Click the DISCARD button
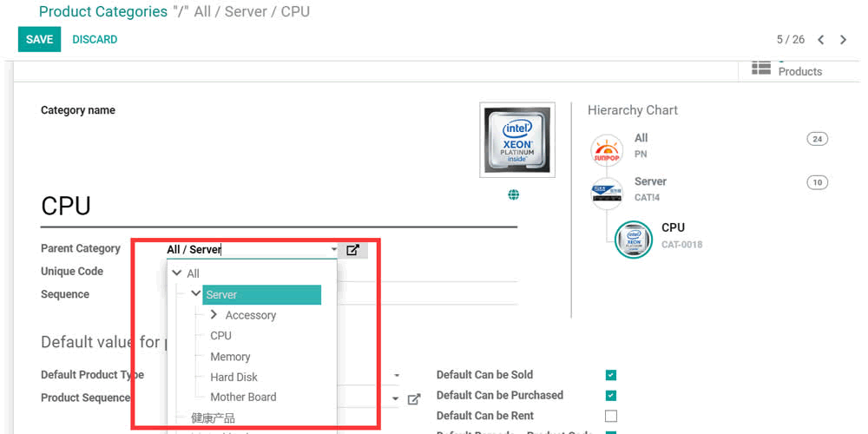 pos(95,40)
